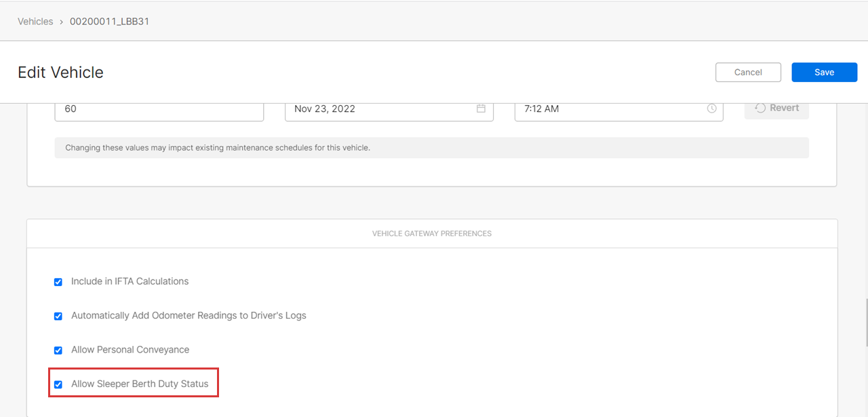The height and width of the screenshot is (417, 868).
Task: Toggle Include in IFTA Calculations checkbox
Action: tap(58, 282)
